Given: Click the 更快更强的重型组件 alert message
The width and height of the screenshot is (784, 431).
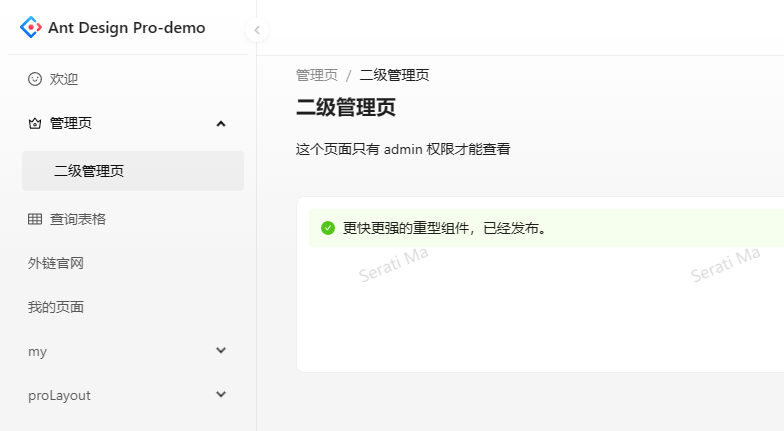Looking at the screenshot, I should (445, 228).
